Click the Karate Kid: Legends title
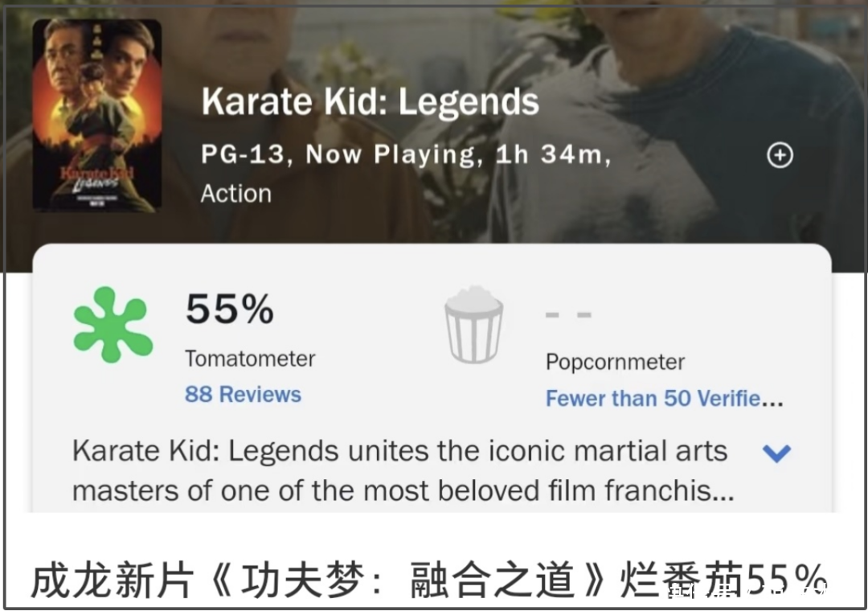Image resolution: width=868 pixels, height=611 pixels. tap(370, 101)
